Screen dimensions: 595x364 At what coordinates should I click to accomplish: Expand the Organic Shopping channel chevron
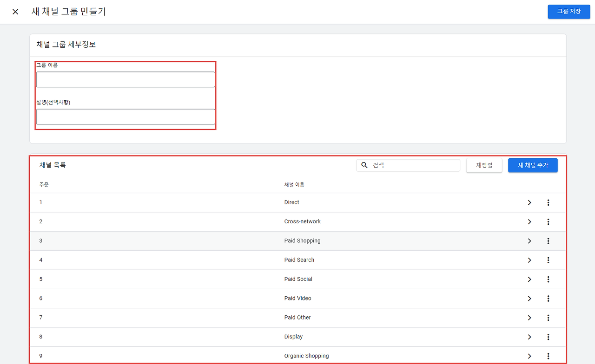click(x=529, y=356)
